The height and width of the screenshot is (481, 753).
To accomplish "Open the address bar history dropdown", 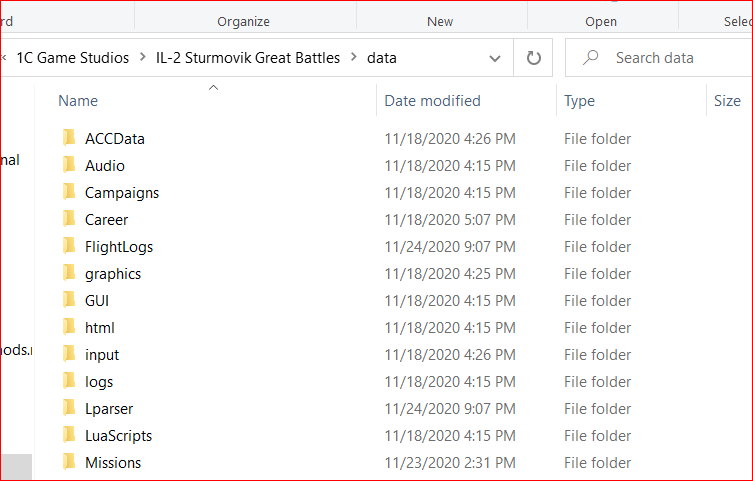I will pos(495,58).
